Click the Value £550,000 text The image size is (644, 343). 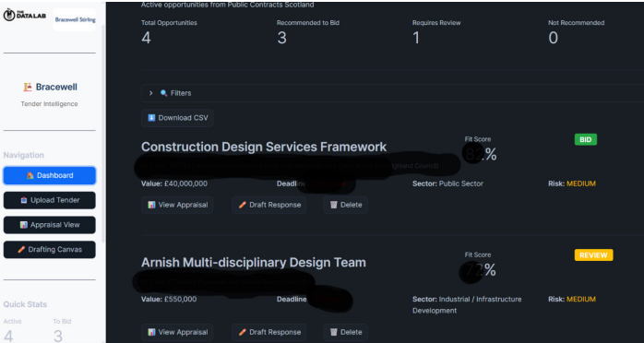169,299
